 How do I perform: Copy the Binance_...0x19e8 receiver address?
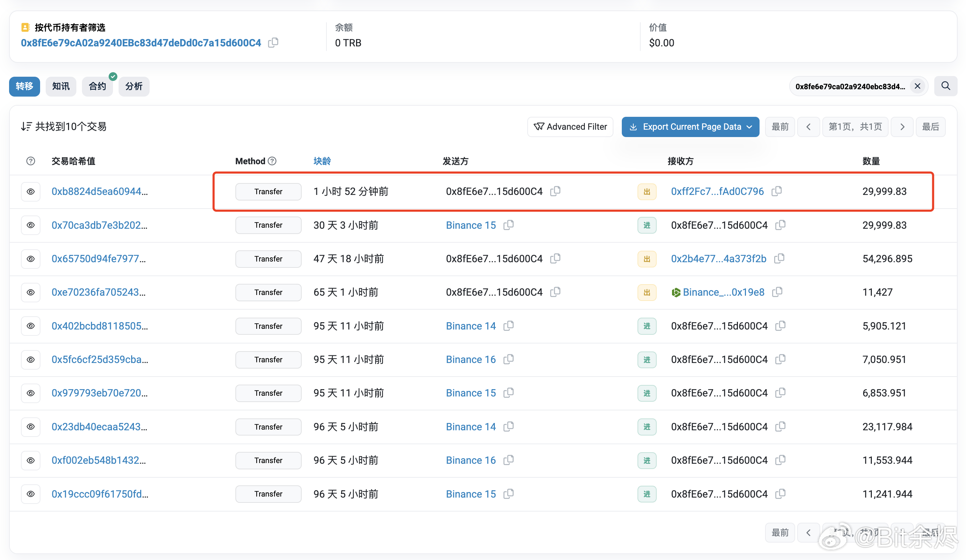(x=777, y=292)
